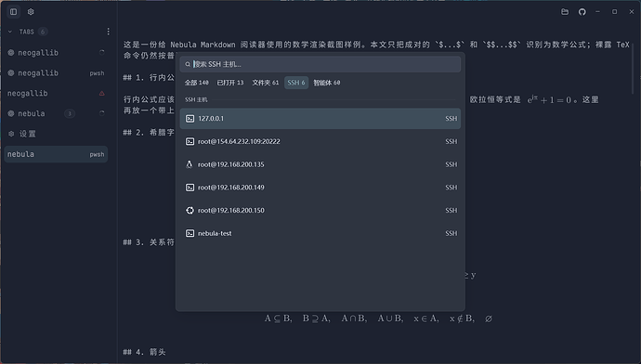Screen dimensions: 641x364
Task: Click the SSH label on nebula-test row
Action: pos(451,233)
